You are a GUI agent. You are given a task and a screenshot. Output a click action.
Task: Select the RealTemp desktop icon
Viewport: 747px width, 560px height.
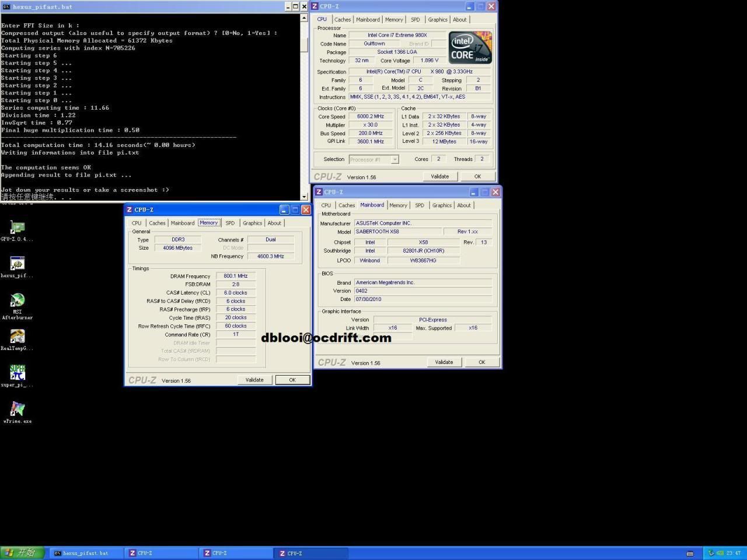[17, 337]
